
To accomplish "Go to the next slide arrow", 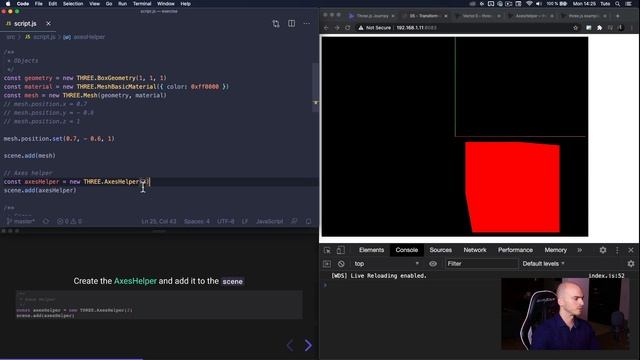I will [308, 345].
